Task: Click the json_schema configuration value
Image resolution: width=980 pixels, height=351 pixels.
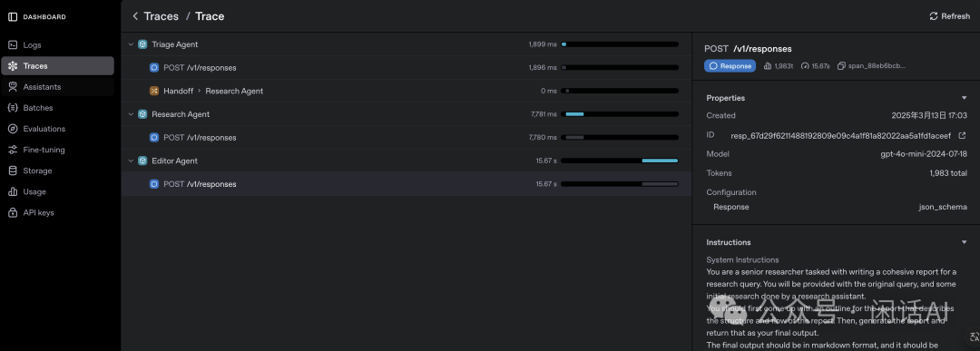Action: (x=943, y=207)
